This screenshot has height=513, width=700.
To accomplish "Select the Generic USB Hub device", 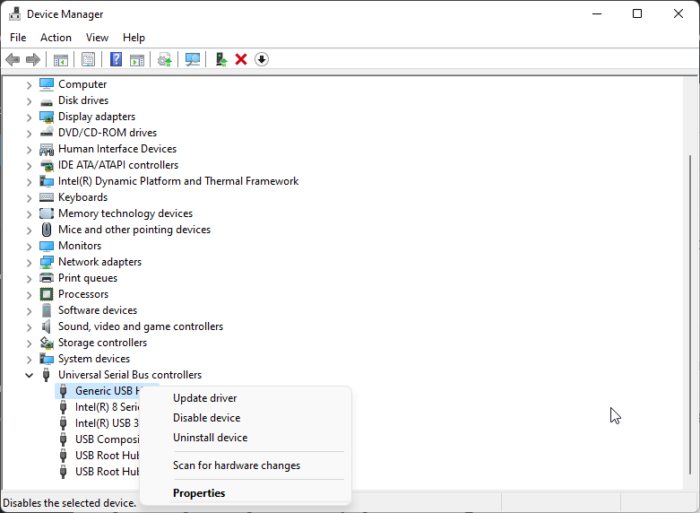I will [x=107, y=391].
